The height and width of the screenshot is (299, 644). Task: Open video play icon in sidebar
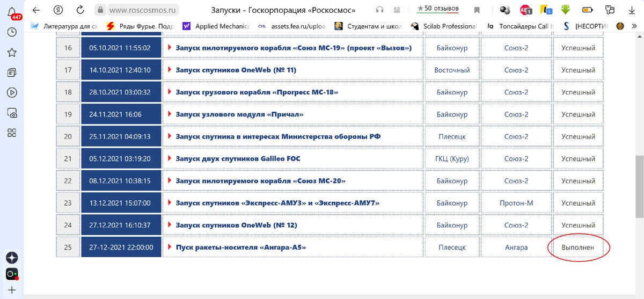click(12, 92)
